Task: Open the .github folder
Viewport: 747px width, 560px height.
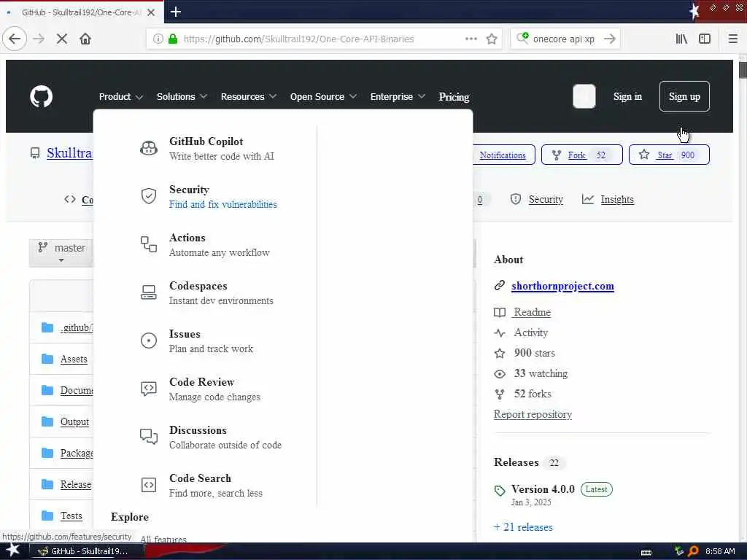Action: [x=76, y=327]
